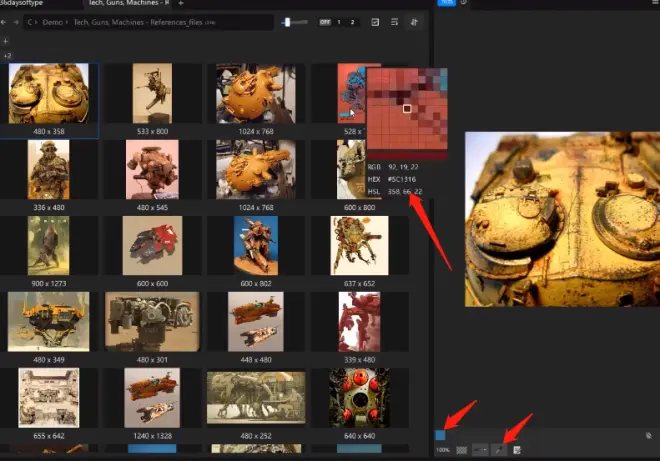This screenshot has height=461, width=660.
Task: Open the notes icon right of eyedropper
Action: 517,450
